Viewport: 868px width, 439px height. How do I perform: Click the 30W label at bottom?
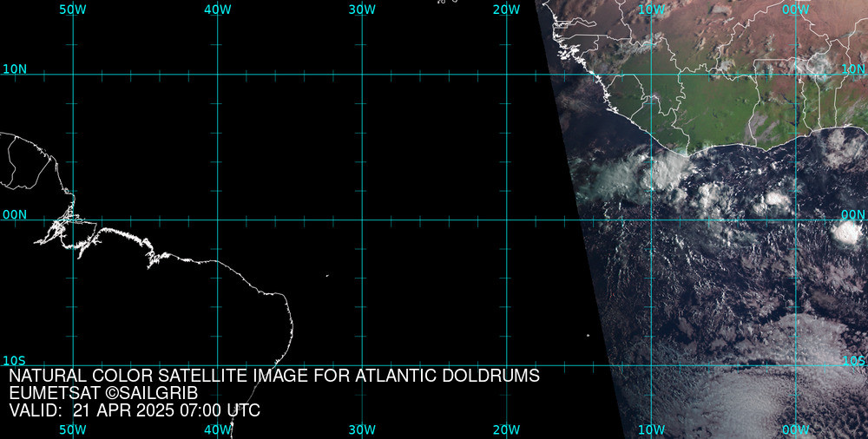362,429
